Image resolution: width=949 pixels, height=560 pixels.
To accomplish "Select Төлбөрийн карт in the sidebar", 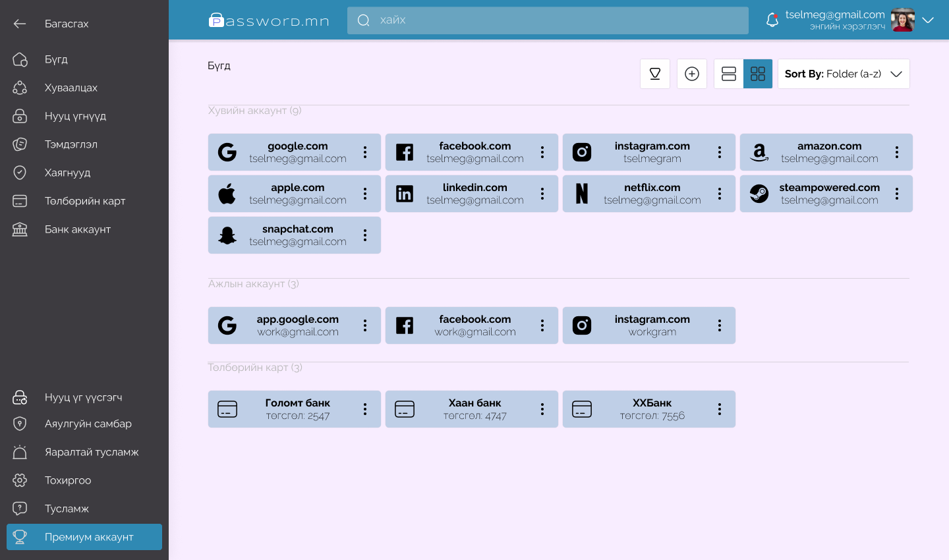I will (84, 201).
